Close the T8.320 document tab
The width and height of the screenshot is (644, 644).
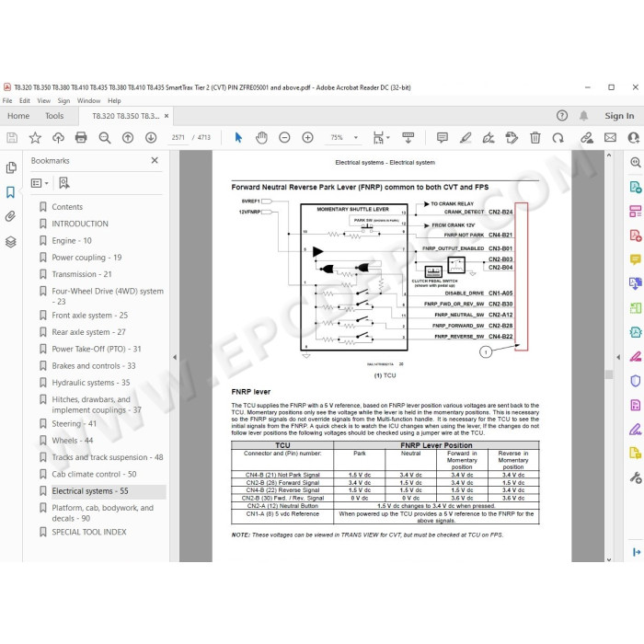click(167, 116)
